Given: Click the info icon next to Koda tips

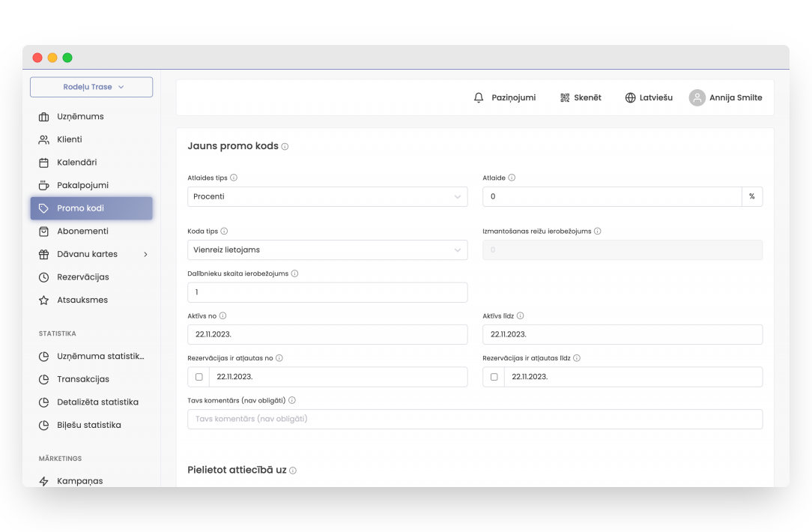Looking at the screenshot, I should pos(224,232).
